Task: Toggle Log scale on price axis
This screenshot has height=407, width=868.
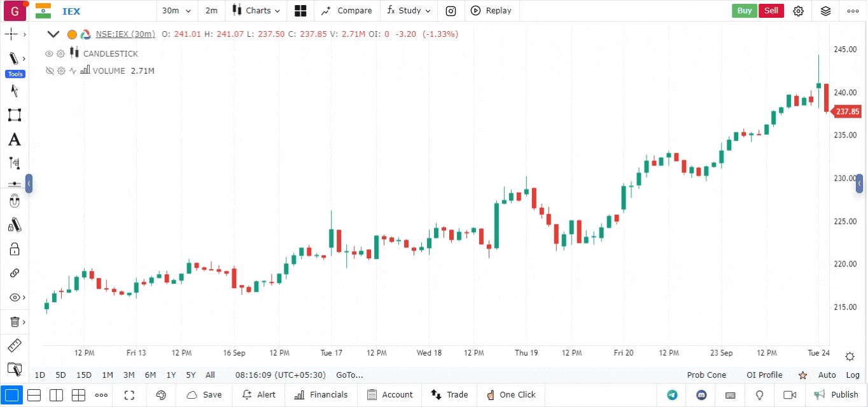Action: 853,375
